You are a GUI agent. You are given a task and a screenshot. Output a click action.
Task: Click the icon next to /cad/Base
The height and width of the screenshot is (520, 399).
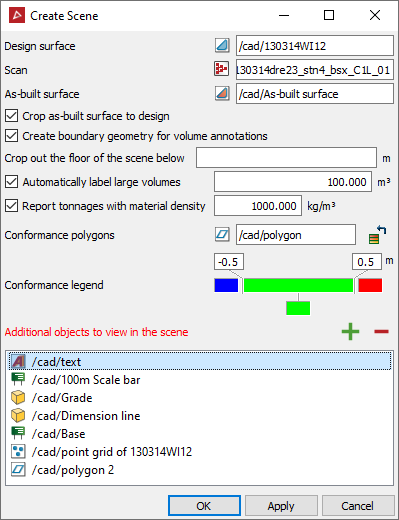(x=18, y=434)
